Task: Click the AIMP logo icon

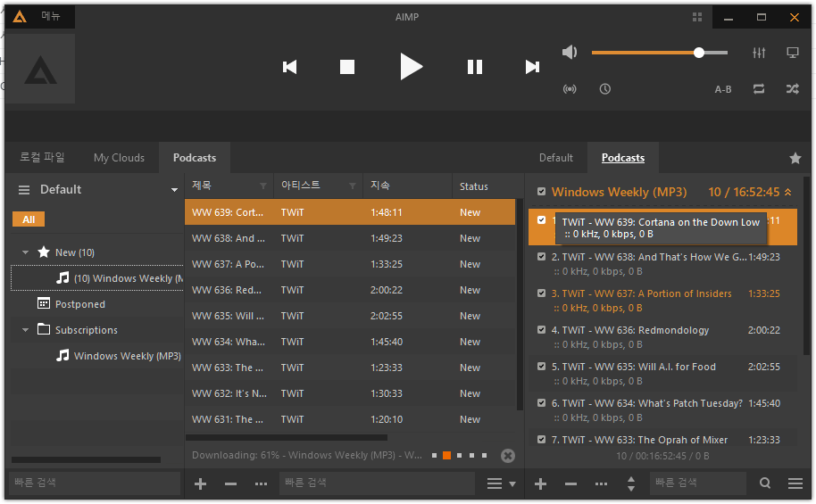Action: [x=20, y=17]
